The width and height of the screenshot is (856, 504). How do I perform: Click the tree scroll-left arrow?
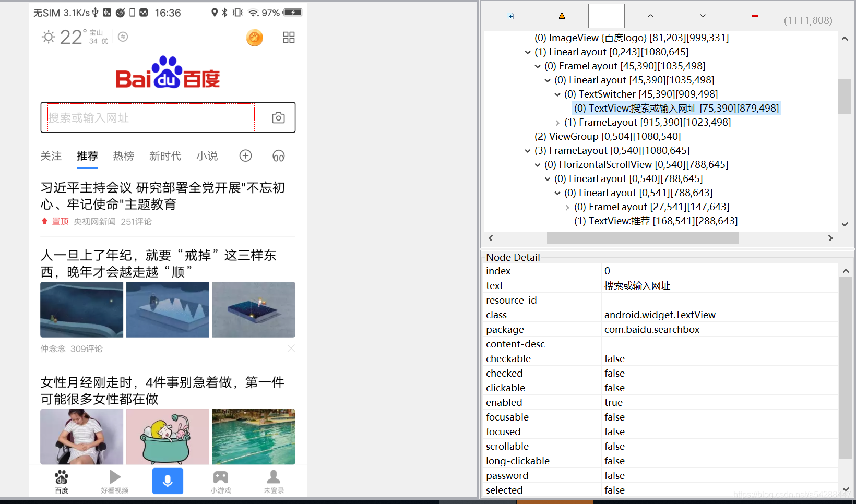tap(491, 238)
